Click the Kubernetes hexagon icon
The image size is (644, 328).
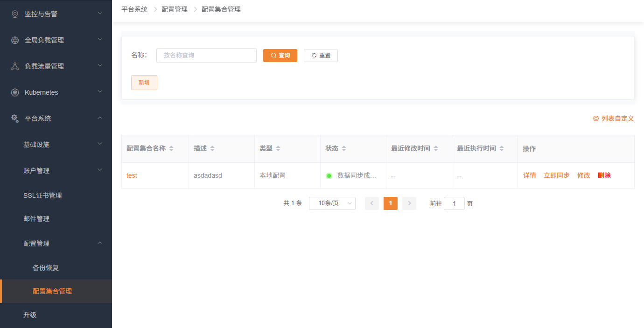(15, 92)
